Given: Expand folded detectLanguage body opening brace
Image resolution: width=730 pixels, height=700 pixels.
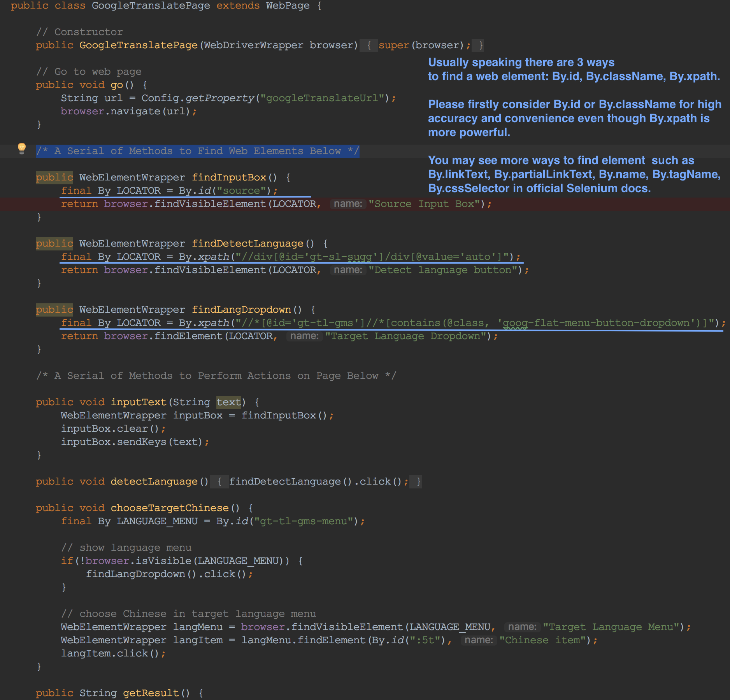Looking at the screenshot, I should point(219,482).
